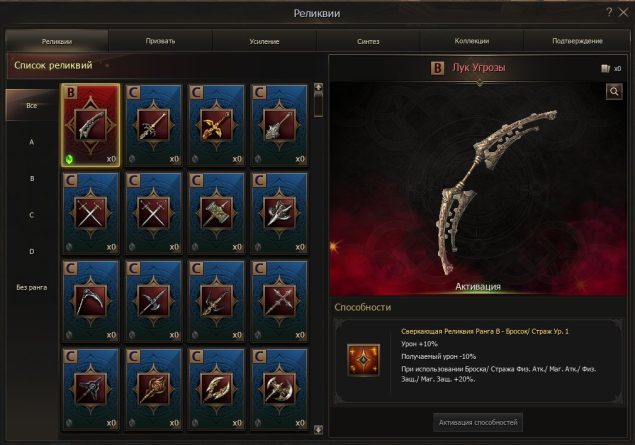Pick the golden winged sword relic card
This screenshot has height=445, width=635.
tap(216, 125)
